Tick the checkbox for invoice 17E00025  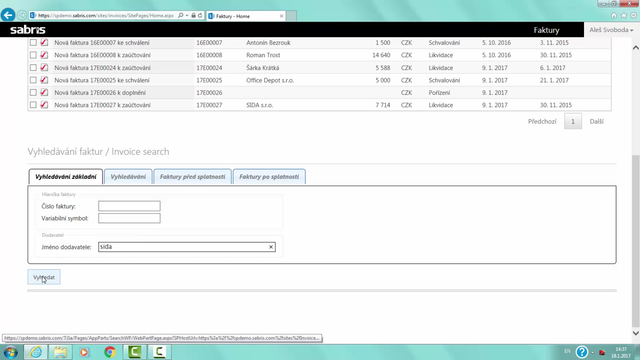(x=33, y=80)
